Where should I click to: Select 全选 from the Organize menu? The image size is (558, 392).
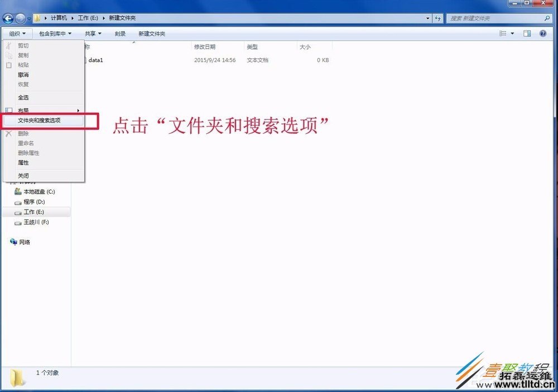[23, 97]
